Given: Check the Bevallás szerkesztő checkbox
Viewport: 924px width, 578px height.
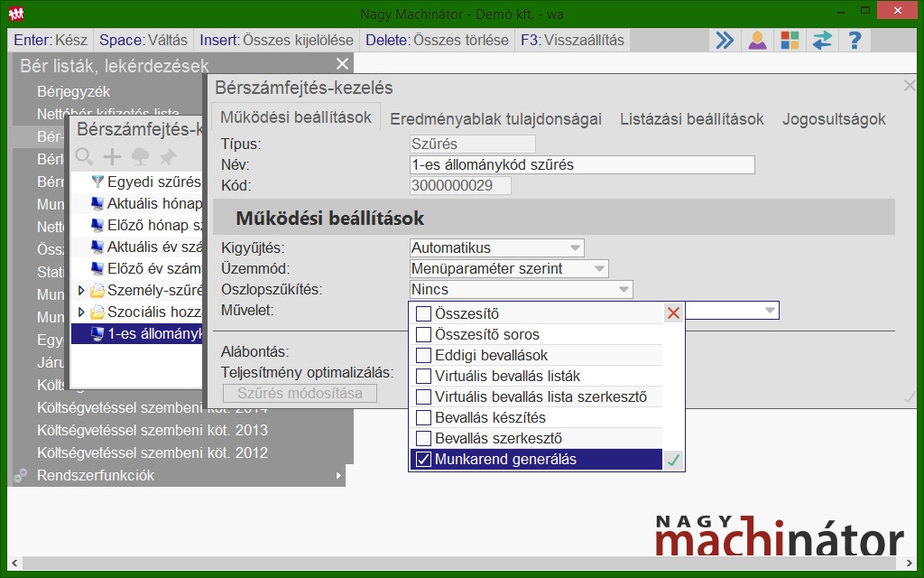Looking at the screenshot, I should point(423,438).
